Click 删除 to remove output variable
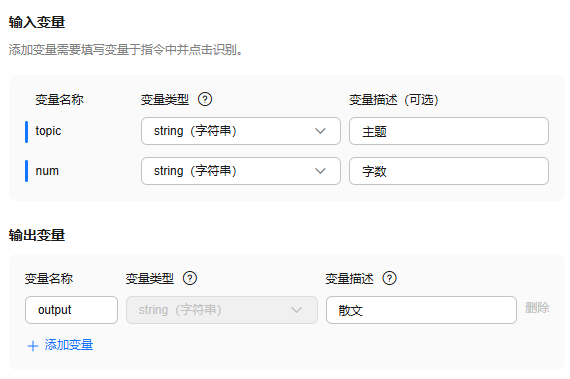Image resolution: width=570 pixels, height=379 pixels. click(537, 308)
